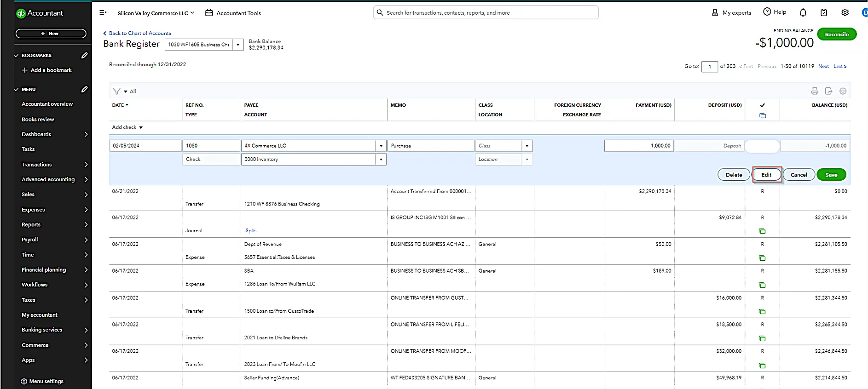Click the + New button
Viewport: 868px width, 389px height.
[51, 34]
